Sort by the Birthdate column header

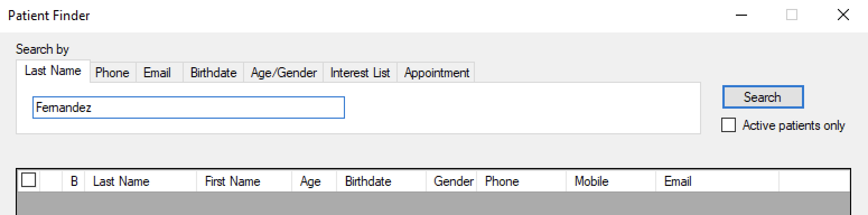coord(381,181)
